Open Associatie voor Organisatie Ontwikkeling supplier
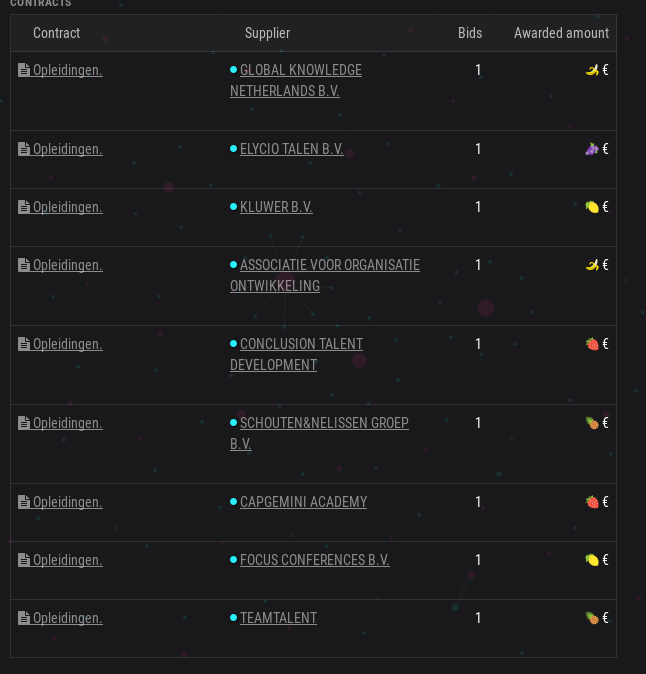This screenshot has width=646, height=674. click(325, 276)
